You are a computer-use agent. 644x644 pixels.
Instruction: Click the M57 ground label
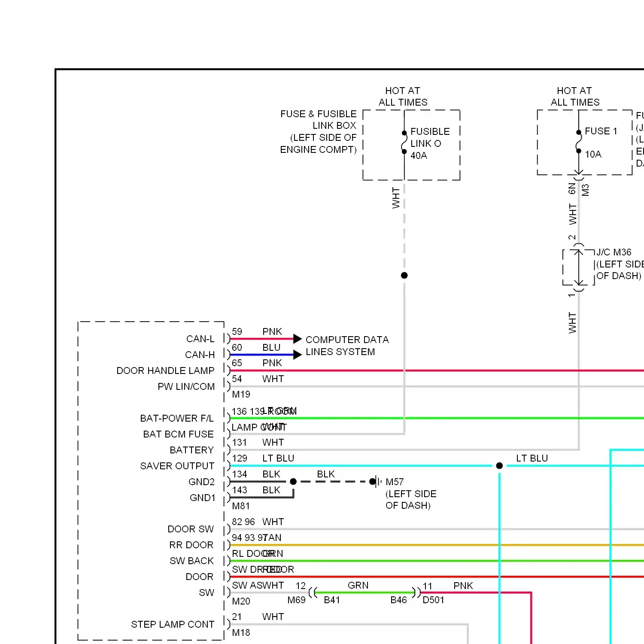395,482
